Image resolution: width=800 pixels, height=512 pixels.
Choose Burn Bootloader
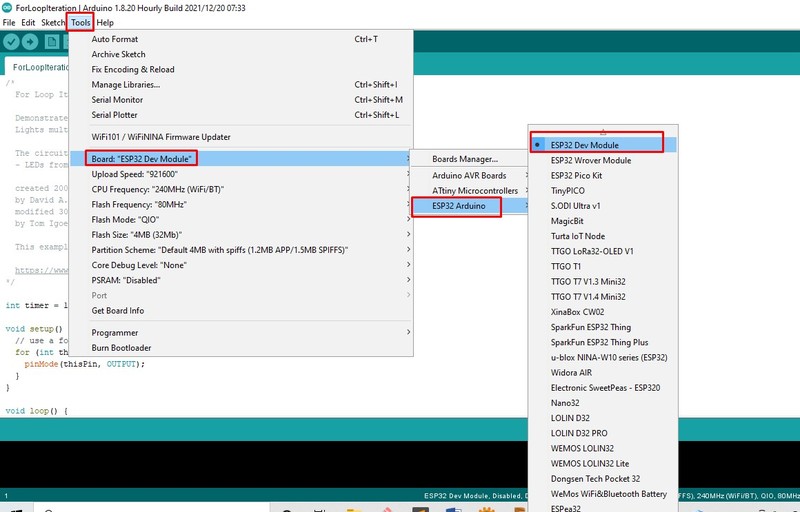(x=240, y=348)
